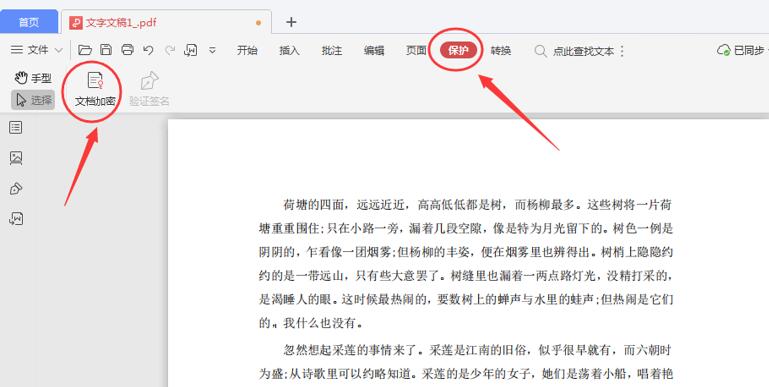Screen dimensions: 769x387
Task: Open the outline/bookmarks sidebar panel
Action: pos(16,128)
